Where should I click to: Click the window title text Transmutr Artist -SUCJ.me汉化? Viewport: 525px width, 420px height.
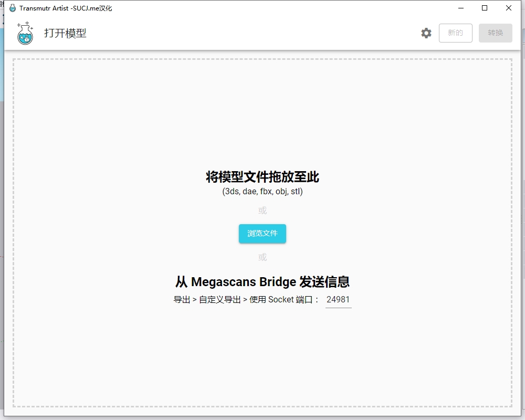(x=66, y=8)
